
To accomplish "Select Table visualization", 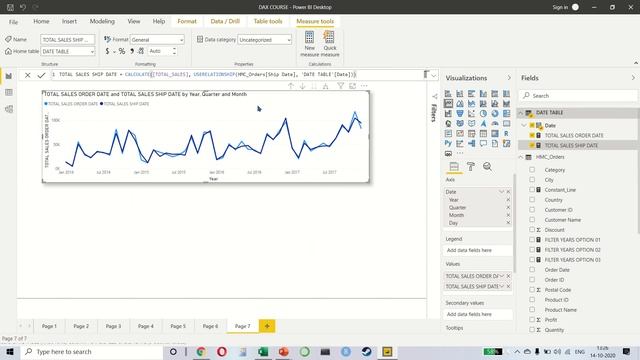I will pyautogui.click(x=483, y=133).
